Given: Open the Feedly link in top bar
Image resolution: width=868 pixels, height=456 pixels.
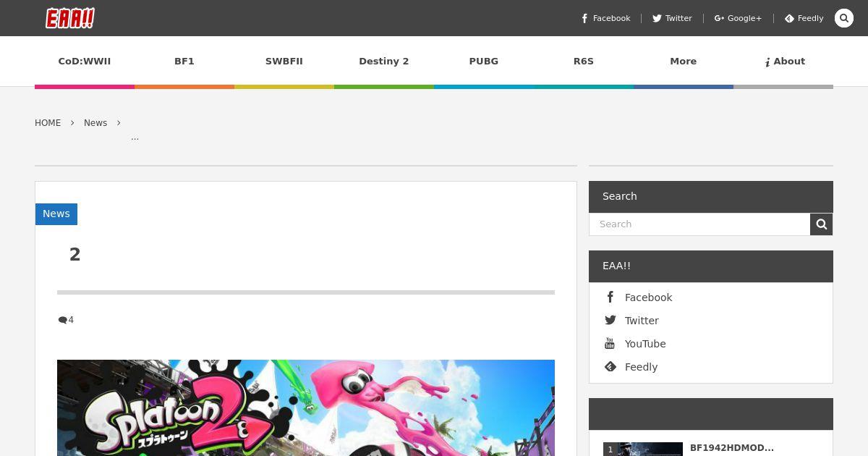Looking at the screenshot, I should coord(804,18).
